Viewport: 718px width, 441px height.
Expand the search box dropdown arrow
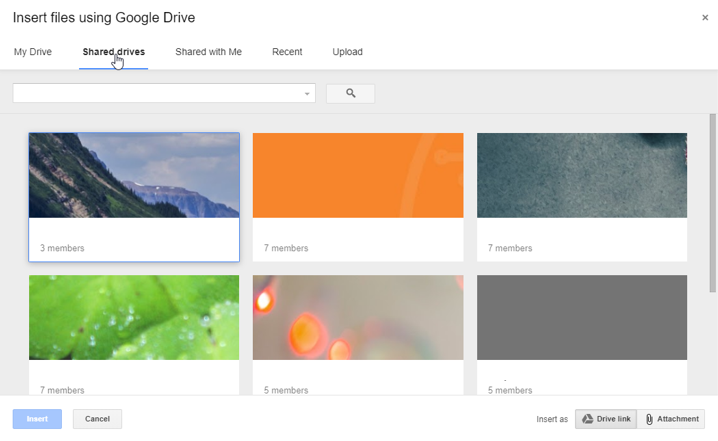pyautogui.click(x=307, y=93)
